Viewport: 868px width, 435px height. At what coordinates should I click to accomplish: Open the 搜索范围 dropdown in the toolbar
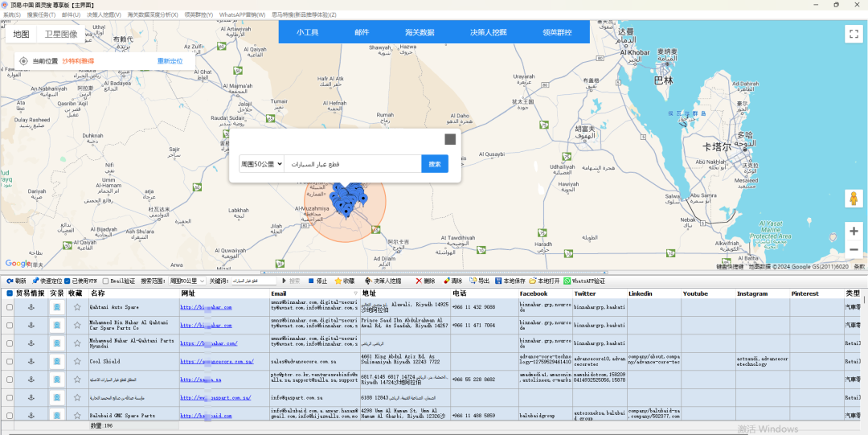187,281
